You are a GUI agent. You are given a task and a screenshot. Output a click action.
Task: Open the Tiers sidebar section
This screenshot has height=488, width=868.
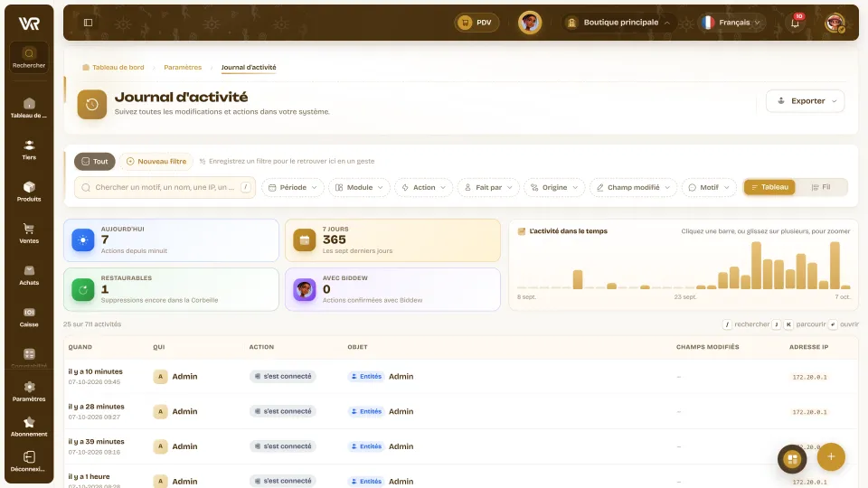(29, 150)
